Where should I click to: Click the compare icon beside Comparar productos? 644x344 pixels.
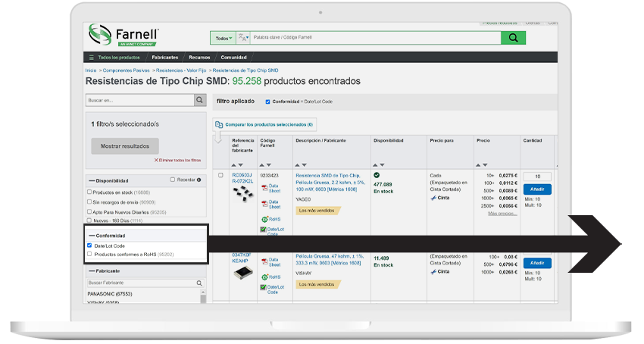tap(219, 124)
